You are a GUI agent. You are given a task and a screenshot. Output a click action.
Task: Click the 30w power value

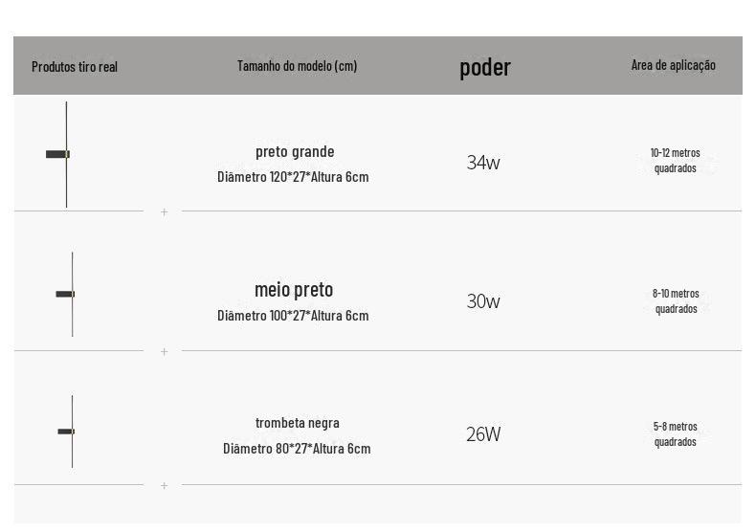483,301
